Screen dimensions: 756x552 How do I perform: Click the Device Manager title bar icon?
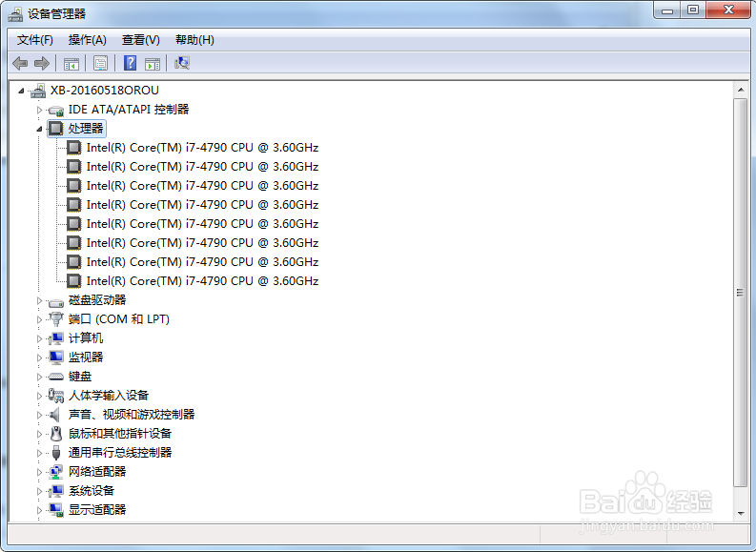coord(15,13)
